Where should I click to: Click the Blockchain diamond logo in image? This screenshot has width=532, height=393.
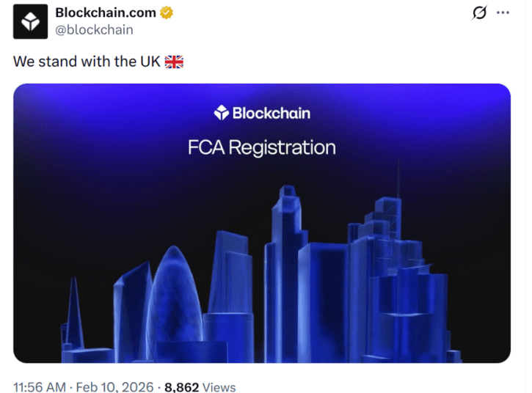pyautogui.click(x=221, y=113)
